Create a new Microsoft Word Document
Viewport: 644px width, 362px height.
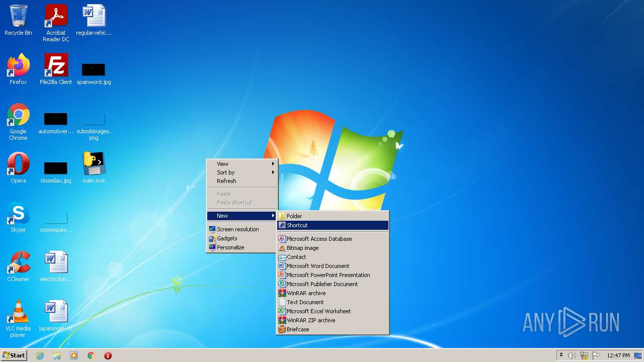(333, 266)
